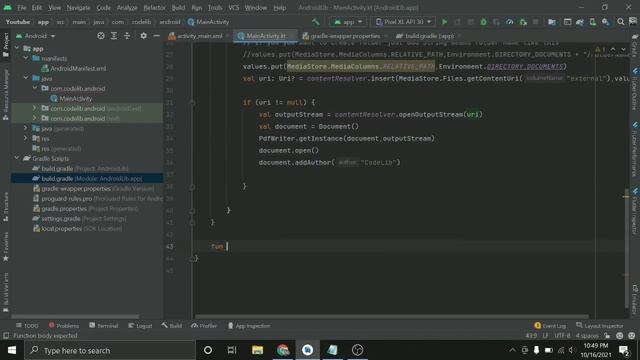640x360 pixels.
Task: Open the Favorites side tab
Action: [x=5, y=247]
